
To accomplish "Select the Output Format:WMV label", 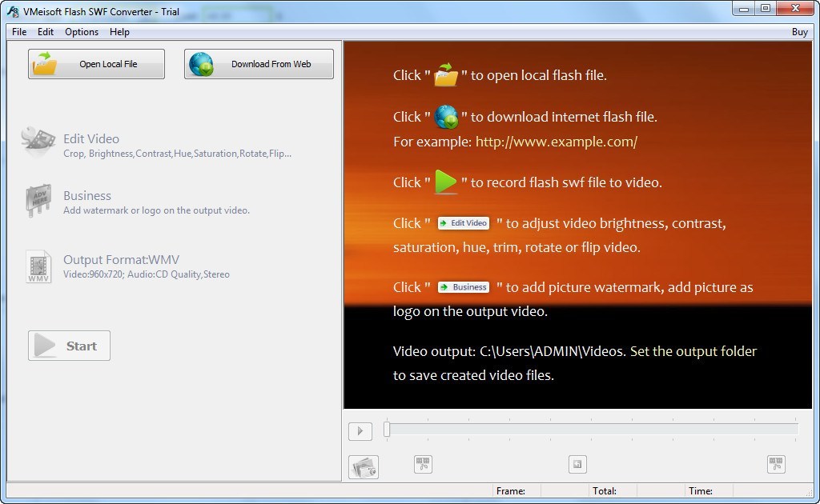I will point(121,259).
